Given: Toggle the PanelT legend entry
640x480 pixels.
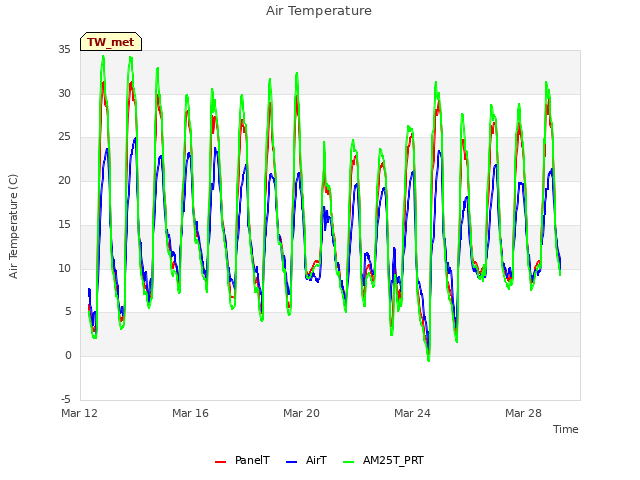Looking at the screenshot, I should pyautogui.click(x=242, y=460).
